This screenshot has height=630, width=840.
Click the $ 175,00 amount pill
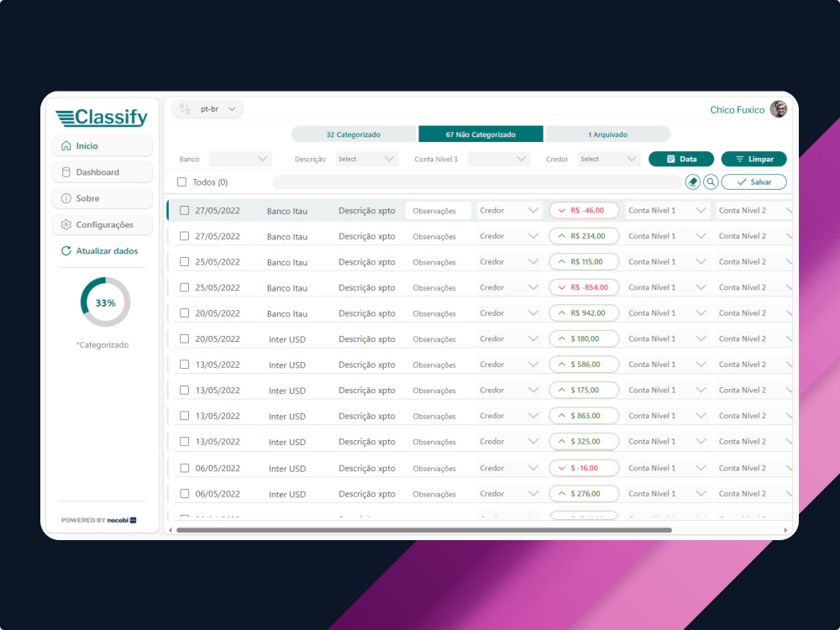pyautogui.click(x=584, y=390)
